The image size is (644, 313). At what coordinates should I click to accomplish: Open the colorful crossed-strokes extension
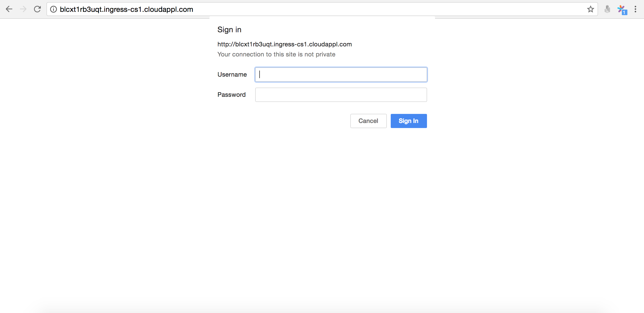(x=620, y=9)
